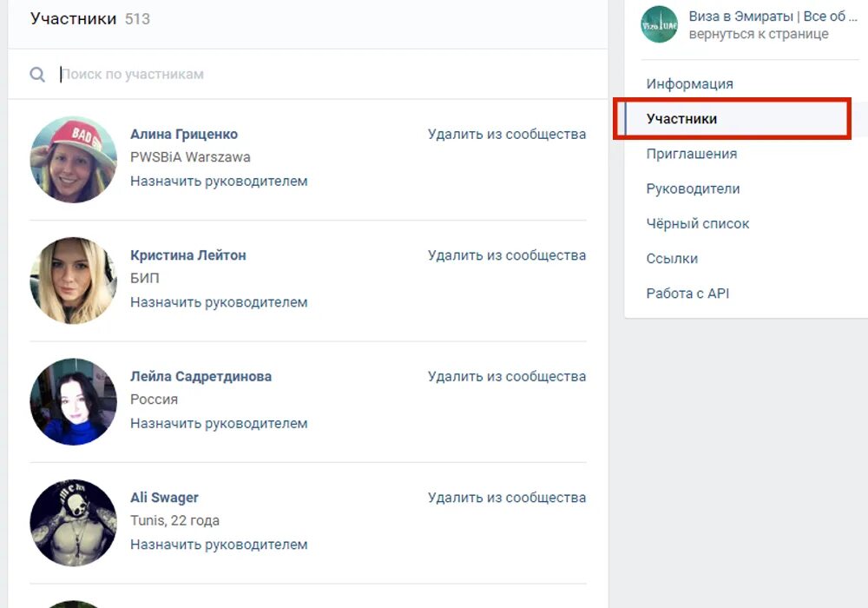The width and height of the screenshot is (868, 608).
Task: Select the Участники menu item
Action: click(681, 119)
